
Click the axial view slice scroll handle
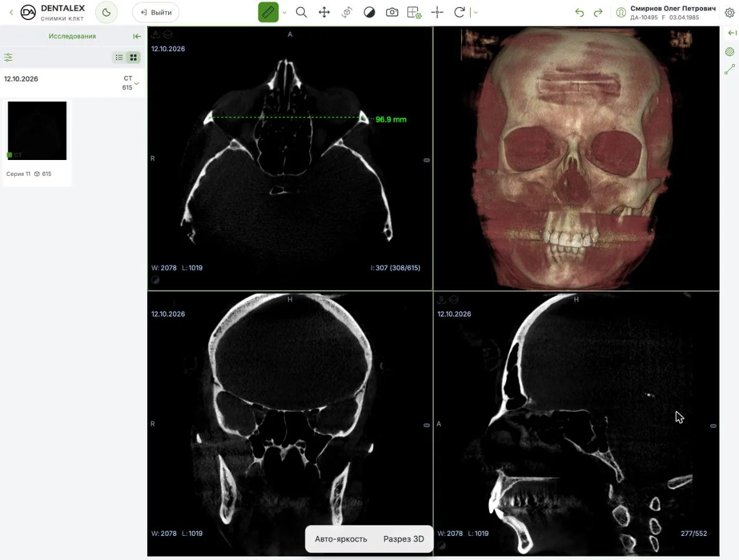tap(427, 160)
